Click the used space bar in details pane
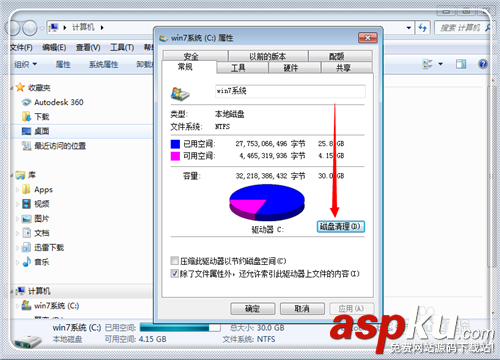This screenshot has width=500, height=360. point(180,328)
